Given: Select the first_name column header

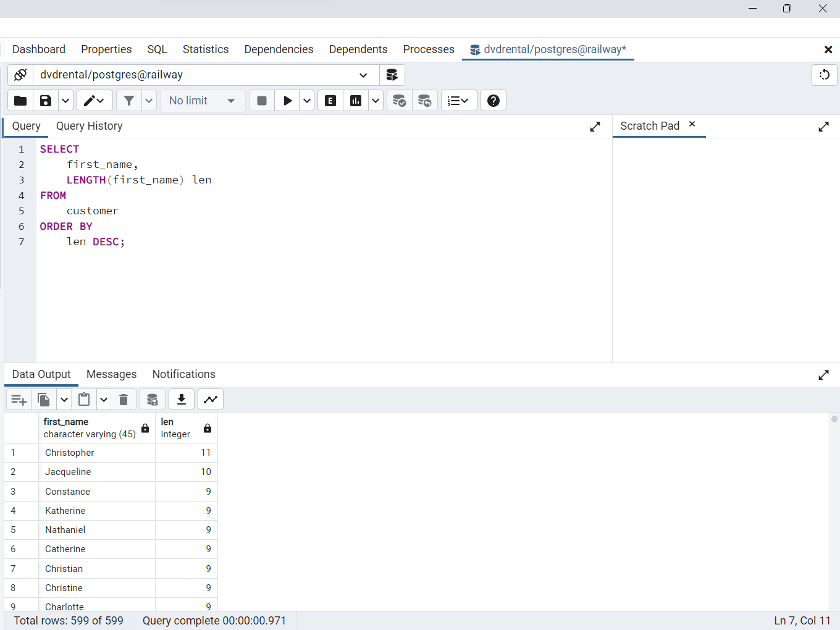Looking at the screenshot, I should (x=96, y=428).
